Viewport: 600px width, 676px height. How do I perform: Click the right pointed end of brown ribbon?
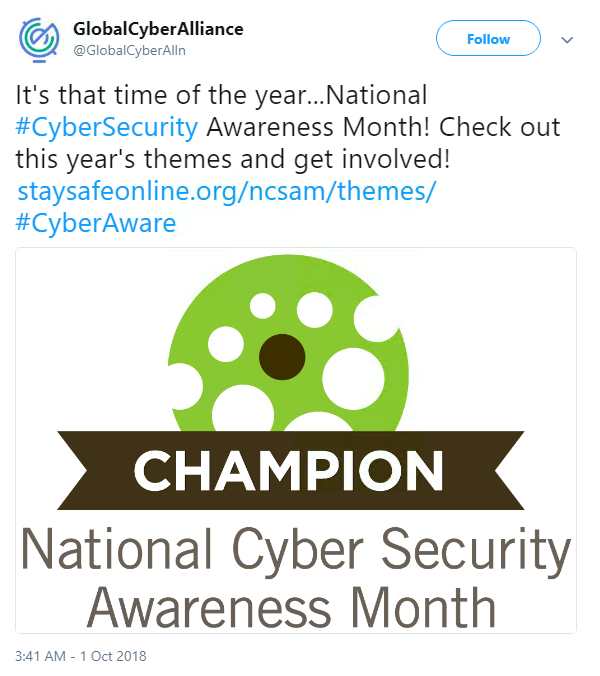(509, 470)
